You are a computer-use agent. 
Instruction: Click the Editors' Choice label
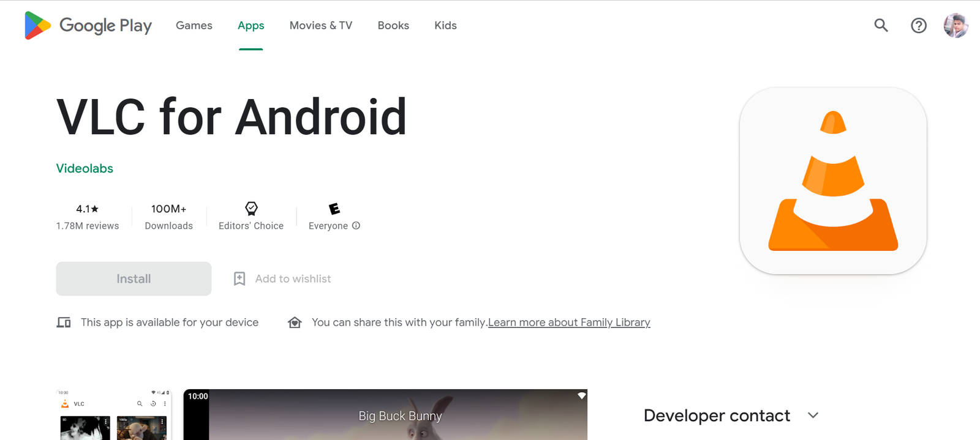click(x=251, y=226)
